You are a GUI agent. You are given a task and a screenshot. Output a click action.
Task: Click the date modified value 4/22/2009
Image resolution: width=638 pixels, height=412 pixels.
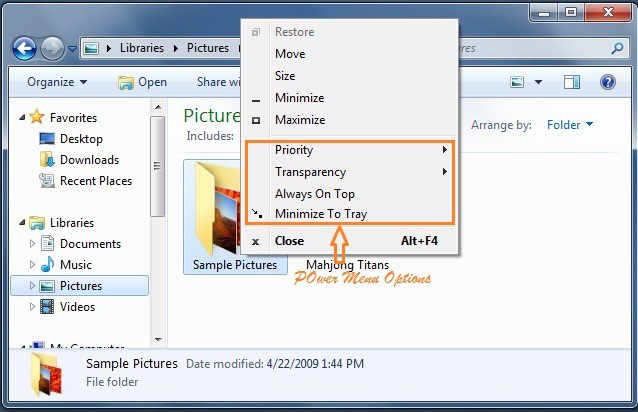pyautogui.click(x=315, y=364)
